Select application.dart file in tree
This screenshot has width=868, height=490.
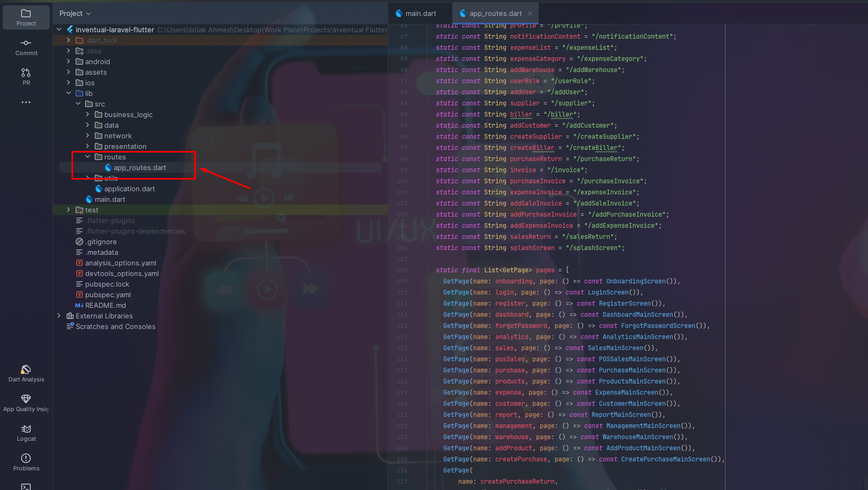pyautogui.click(x=129, y=189)
